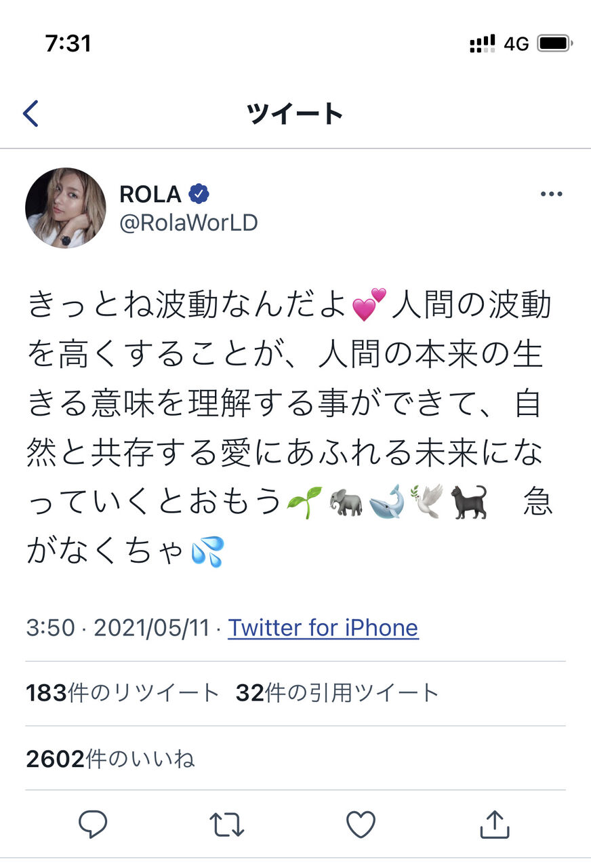The image size is (591, 868).
Task: Tap the @RolaWorLD handle
Action: [x=188, y=222]
